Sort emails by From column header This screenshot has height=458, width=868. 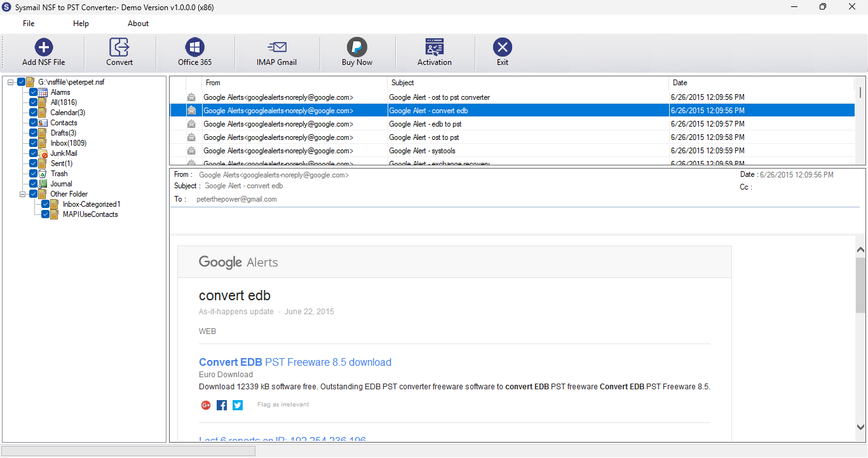tap(295, 83)
